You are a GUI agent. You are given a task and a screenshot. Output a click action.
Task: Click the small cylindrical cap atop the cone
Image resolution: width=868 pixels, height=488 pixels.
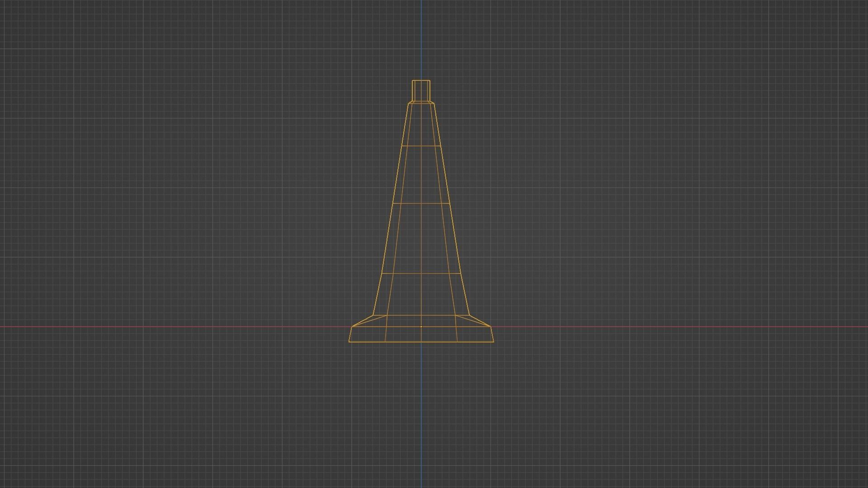click(x=421, y=91)
